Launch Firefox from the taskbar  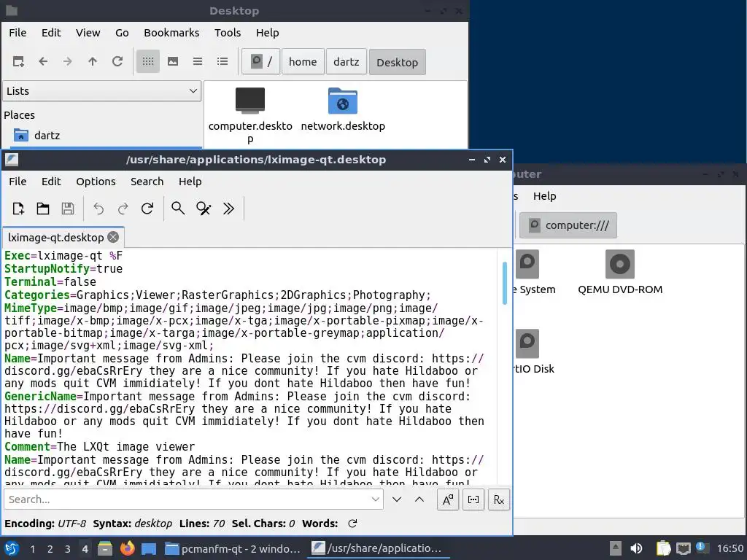[x=127, y=548]
